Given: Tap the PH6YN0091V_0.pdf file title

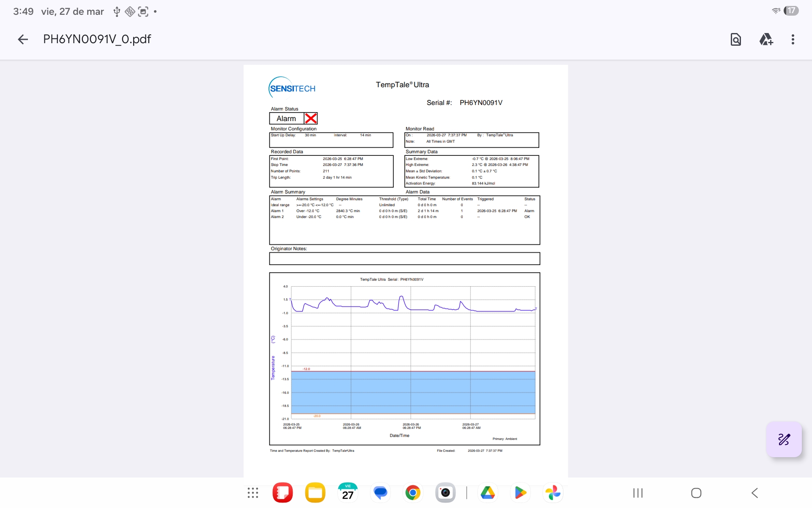Looking at the screenshot, I should tap(97, 39).
